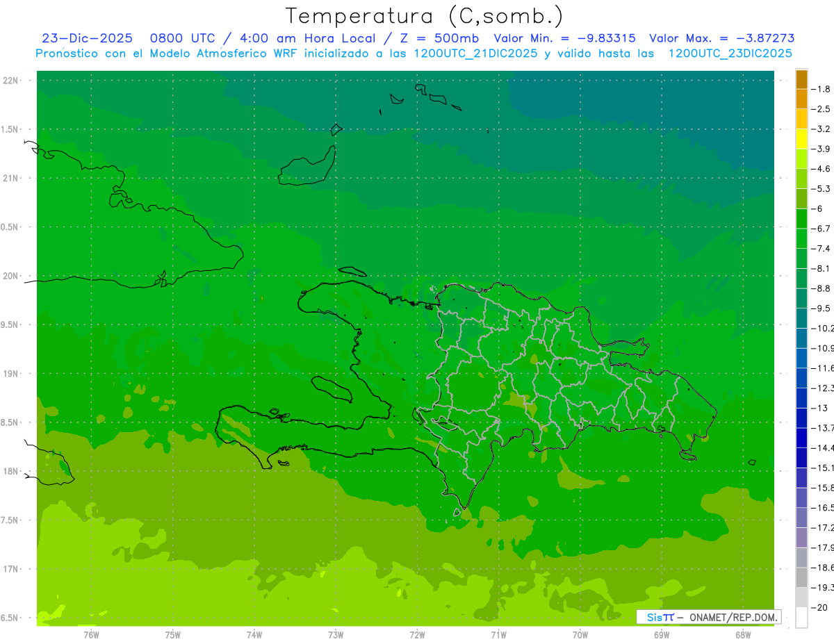Click the "76W" longitude label
This screenshot has height=644, width=834.
(91, 635)
